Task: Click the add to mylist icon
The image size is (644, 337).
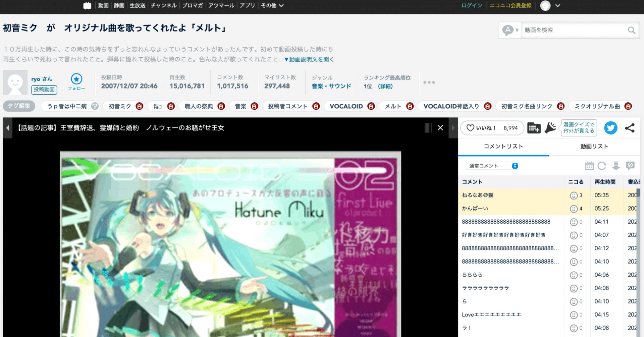Action: tap(534, 128)
